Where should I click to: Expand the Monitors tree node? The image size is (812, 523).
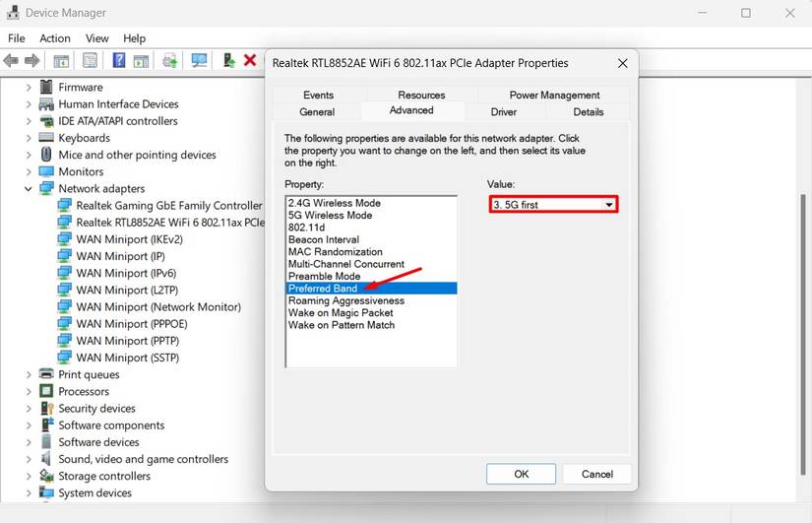point(29,171)
